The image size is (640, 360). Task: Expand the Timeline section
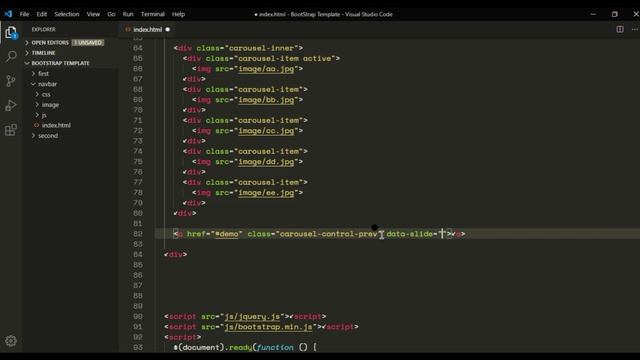point(43,53)
